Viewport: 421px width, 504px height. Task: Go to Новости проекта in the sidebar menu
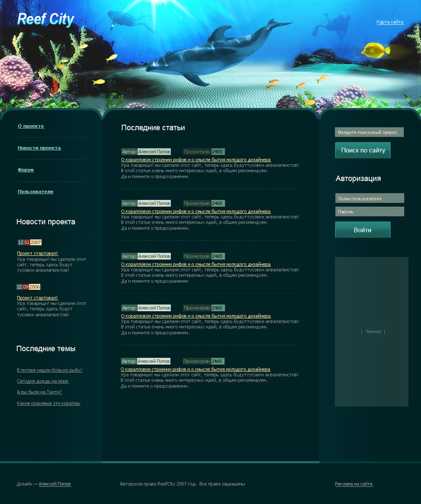[39, 148]
